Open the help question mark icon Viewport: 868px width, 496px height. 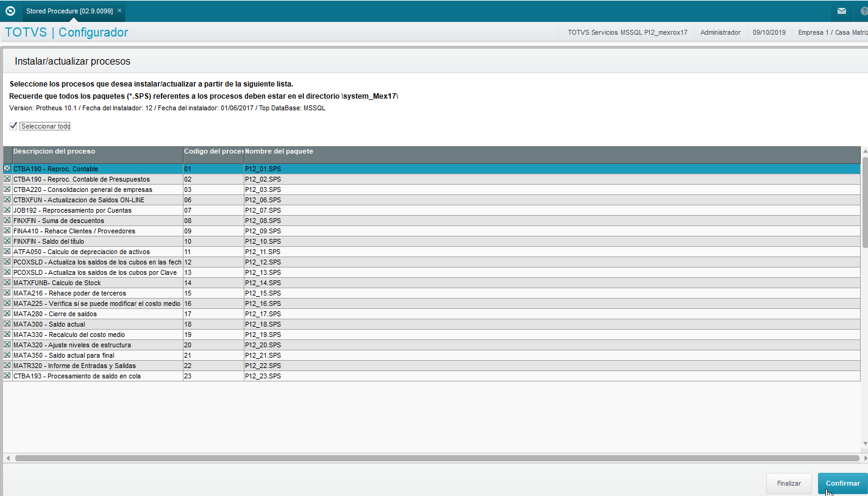tap(864, 11)
